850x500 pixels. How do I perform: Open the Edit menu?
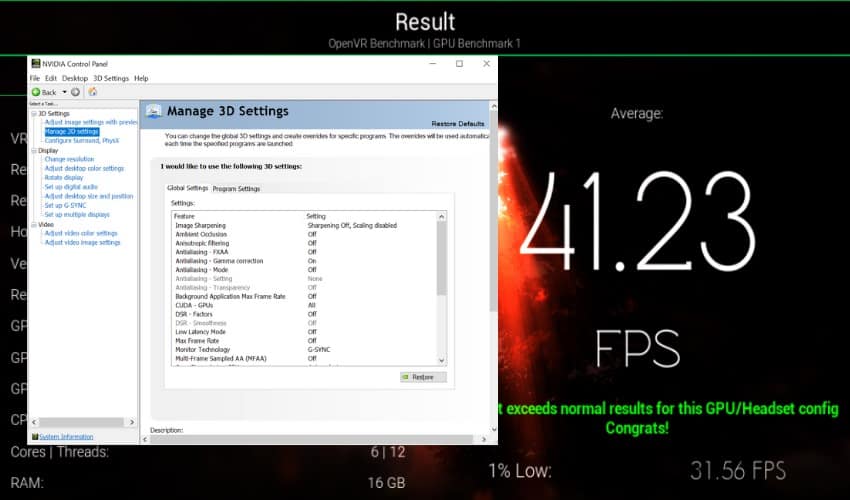point(51,78)
